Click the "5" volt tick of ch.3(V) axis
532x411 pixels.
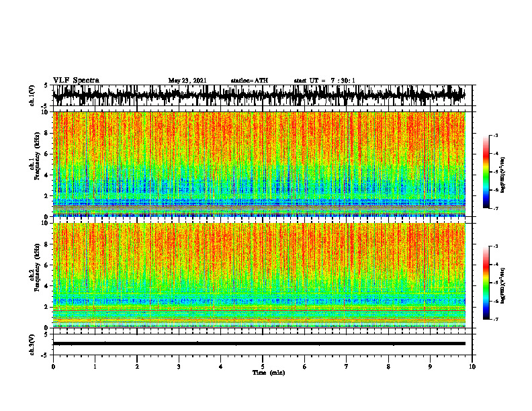[46, 334]
